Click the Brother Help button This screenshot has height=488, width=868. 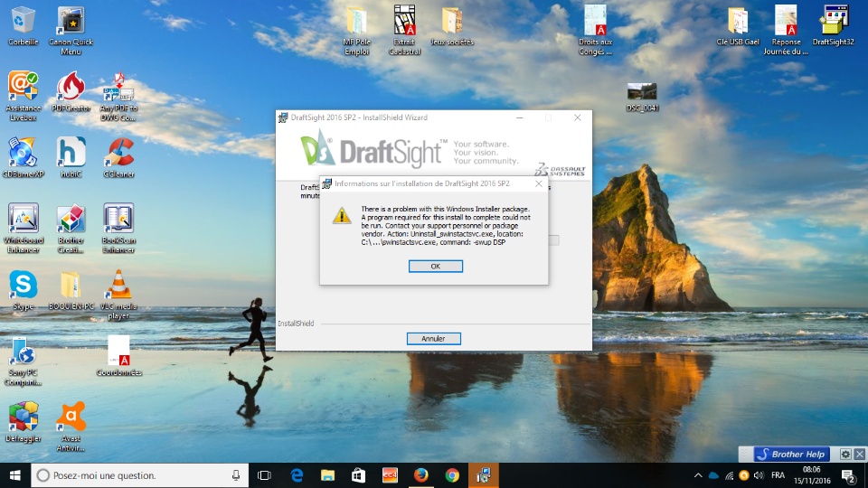(x=792, y=455)
